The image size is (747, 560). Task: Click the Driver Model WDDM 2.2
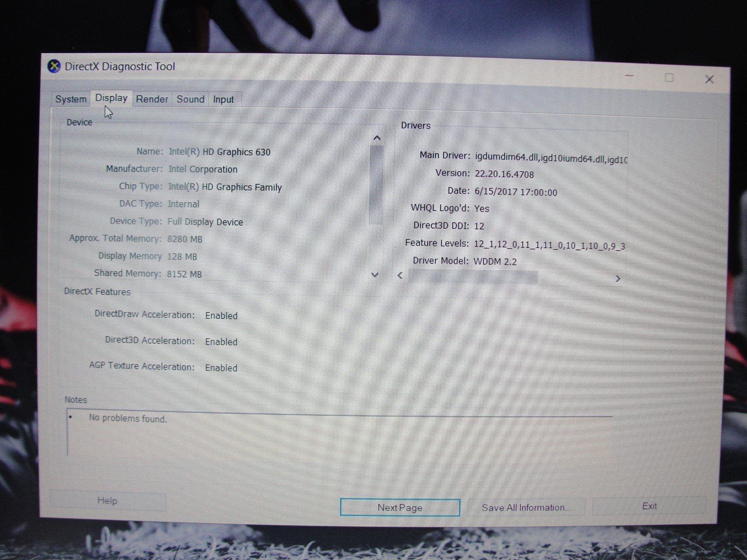pyautogui.click(x=495, y=262)
